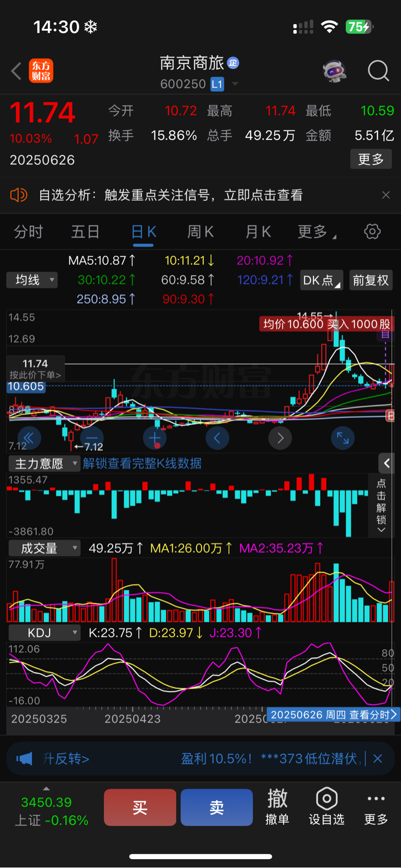This screenshot has height=868, width=401.
Task: Tap the current price 11.74
Action: point(42,113)
